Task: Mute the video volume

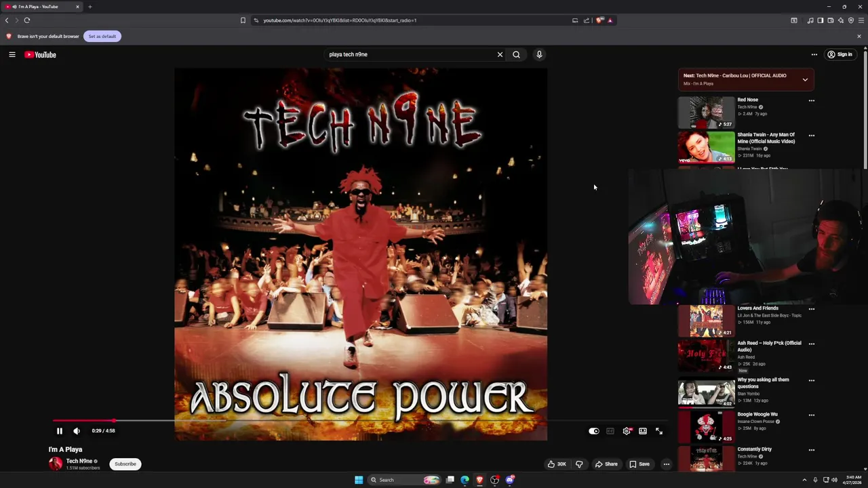Action: [x=77, y=431]
